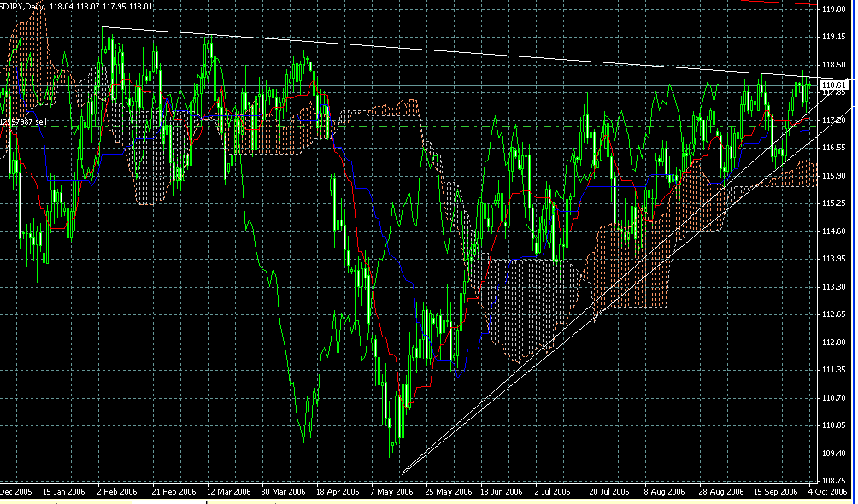This screenshot has width=858, height=504.
Task: Click the '12 Mar 2006' date label
Action: pyautogui.click(x=229, y=491)
